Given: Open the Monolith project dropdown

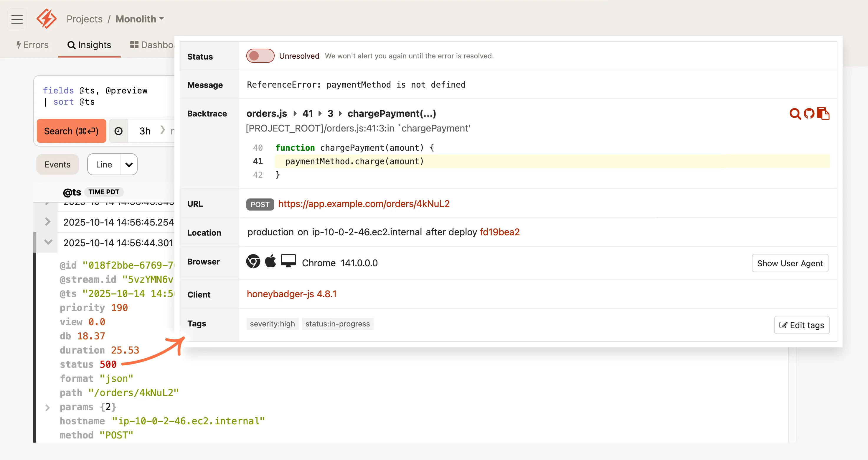Looking at the screenshot, I should [139, 19].
